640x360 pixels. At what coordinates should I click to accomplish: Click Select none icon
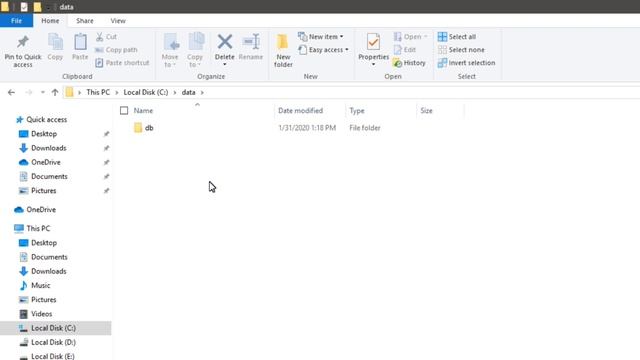point(442,50)
